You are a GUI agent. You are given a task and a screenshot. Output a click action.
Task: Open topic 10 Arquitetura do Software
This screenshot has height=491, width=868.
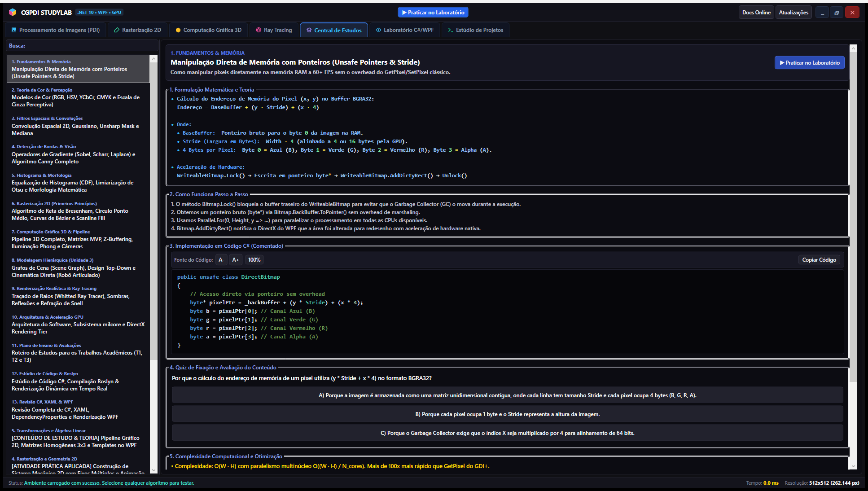point(78,324)
